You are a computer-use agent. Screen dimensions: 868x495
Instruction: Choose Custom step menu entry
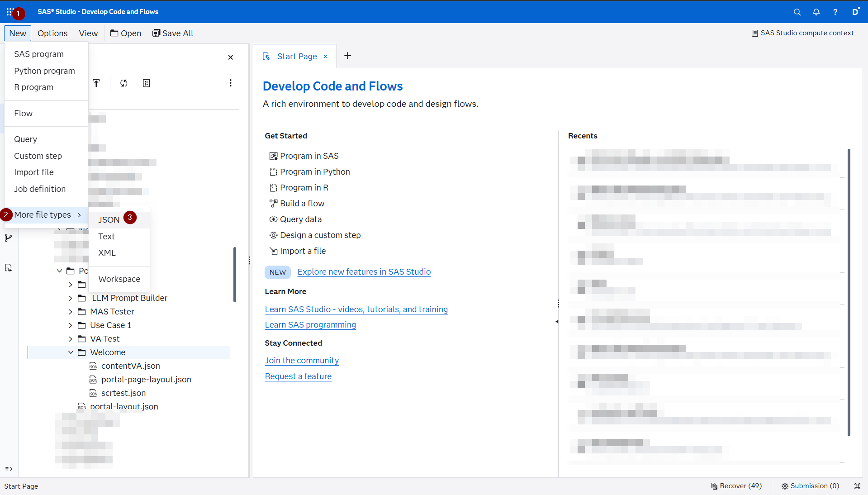[x=46, y=156]
